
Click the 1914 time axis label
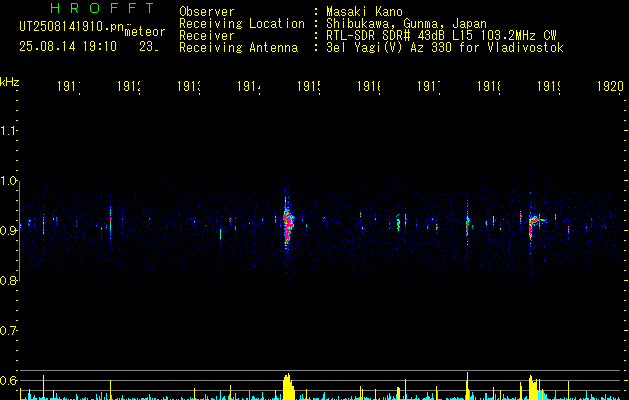pyautogui.click(x=249, y=86)
